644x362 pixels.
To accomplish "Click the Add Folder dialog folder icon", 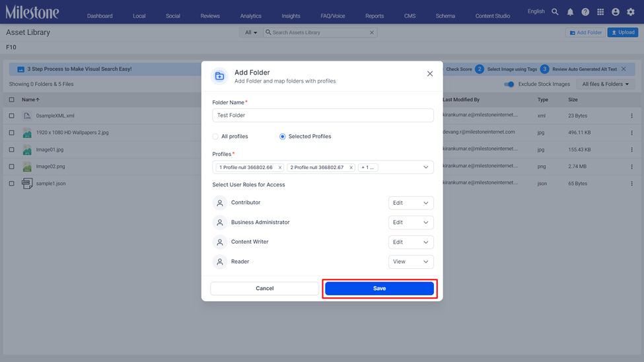I will 220,77.
